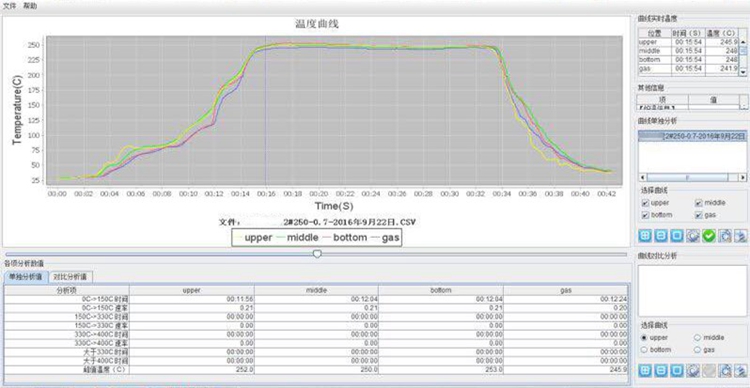The image size is (750, 388).
Task: Click the blue minus icon in comparison analysis toolbar
Action: tap(661, 371)
